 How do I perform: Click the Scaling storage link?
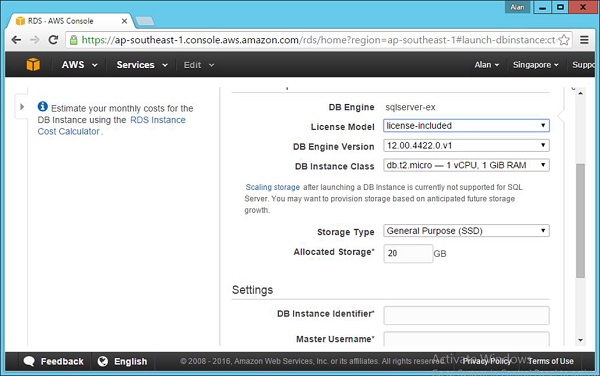pyautogui.click(x=272, y=187)
